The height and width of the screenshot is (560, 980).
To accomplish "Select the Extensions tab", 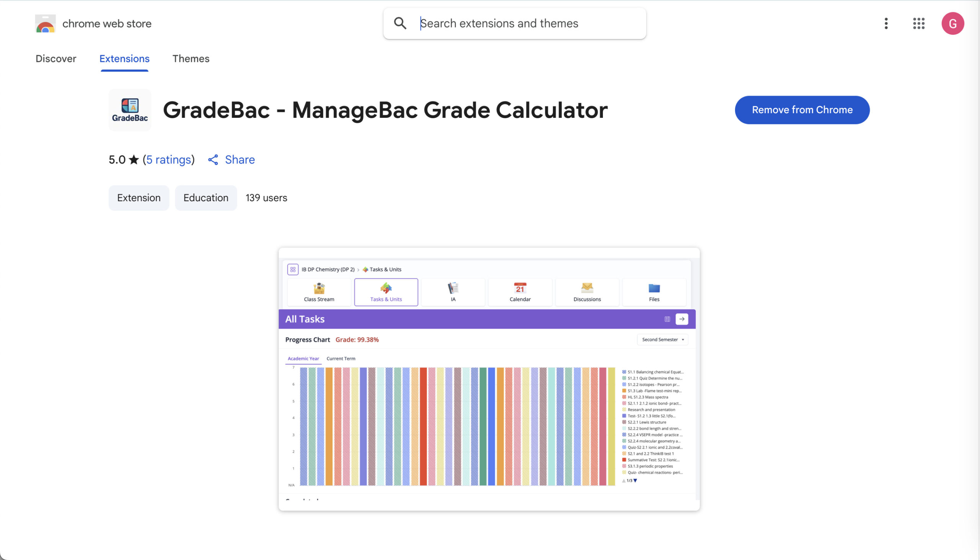I will (x=124, y=59).
